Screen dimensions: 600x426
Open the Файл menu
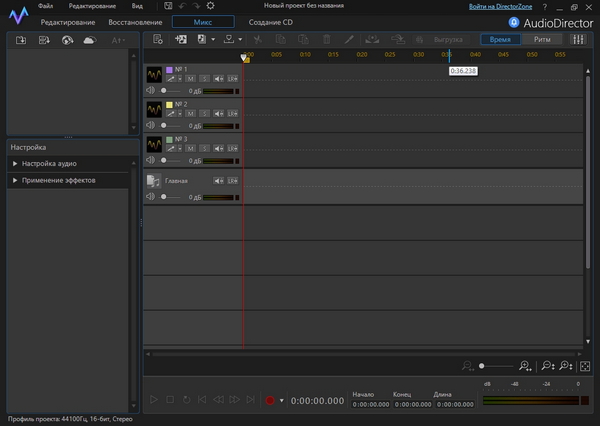[46, 6]
